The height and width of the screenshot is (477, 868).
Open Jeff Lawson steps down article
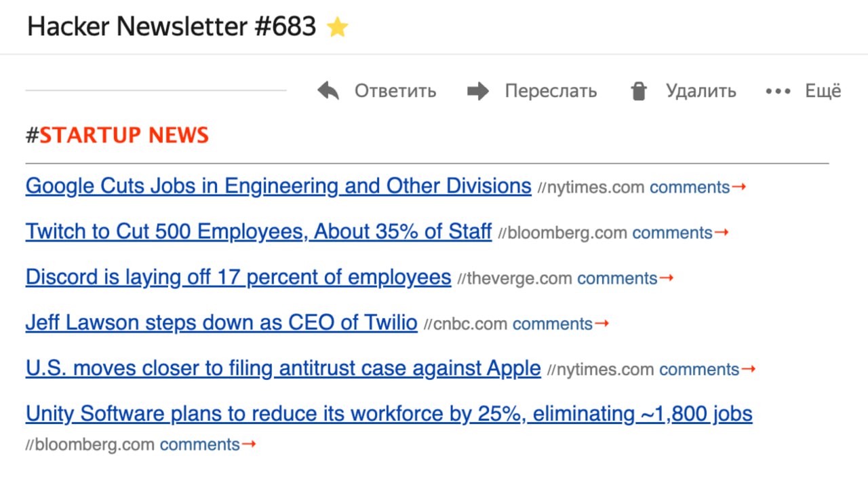tap(221, 323)
